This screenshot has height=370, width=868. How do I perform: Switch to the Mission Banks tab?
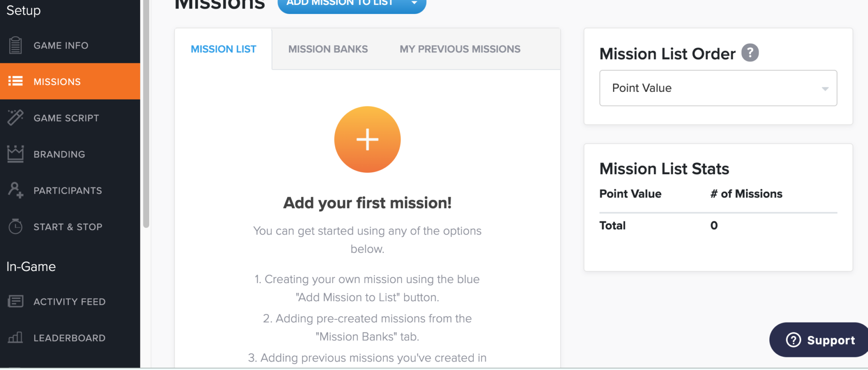click(x=328, y=49)
